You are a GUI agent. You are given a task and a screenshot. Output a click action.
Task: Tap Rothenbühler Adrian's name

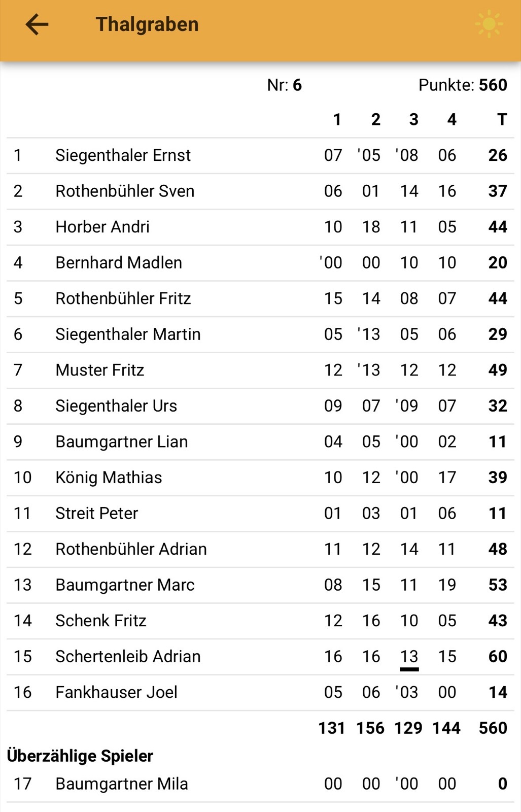tap(131, 549)
